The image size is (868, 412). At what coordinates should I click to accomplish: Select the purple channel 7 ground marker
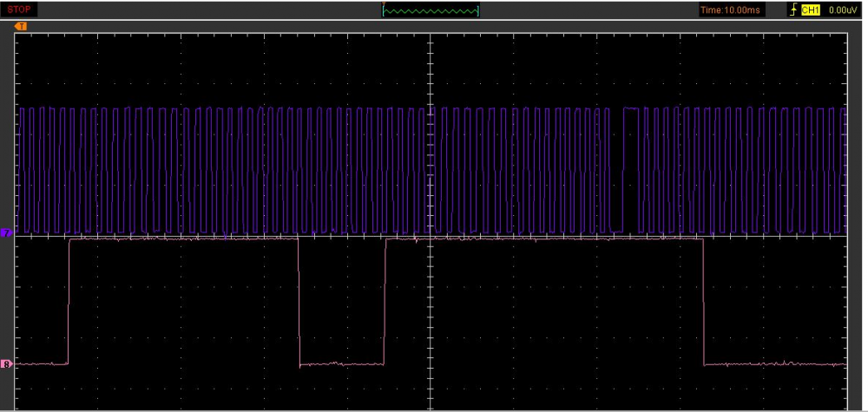7,233
